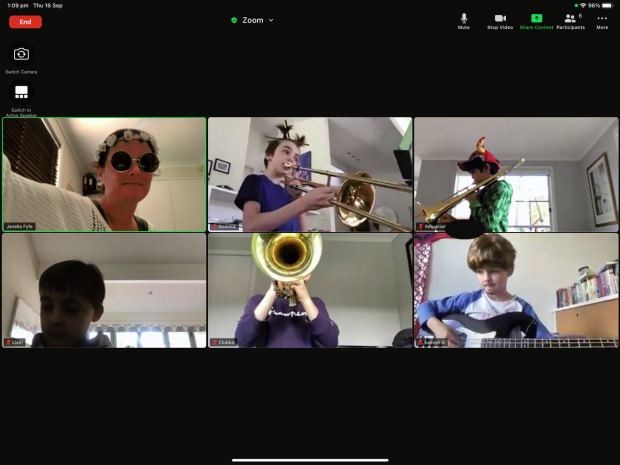Select Liam's video tile
The width and height of the screenshot is (620, 465).
(x=104, y=291)
